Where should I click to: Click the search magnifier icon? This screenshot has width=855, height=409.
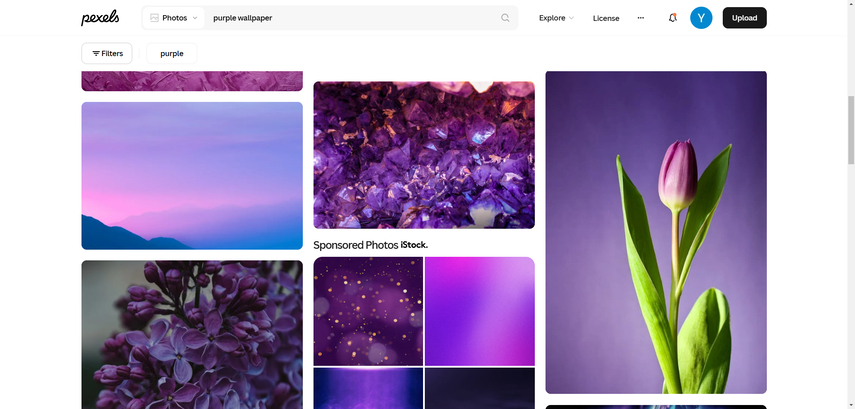pos(505,18)
